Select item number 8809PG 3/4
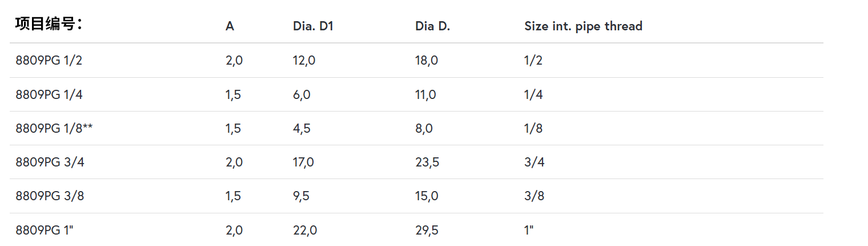This screenshot has width=868, height=246. (49, 162)
